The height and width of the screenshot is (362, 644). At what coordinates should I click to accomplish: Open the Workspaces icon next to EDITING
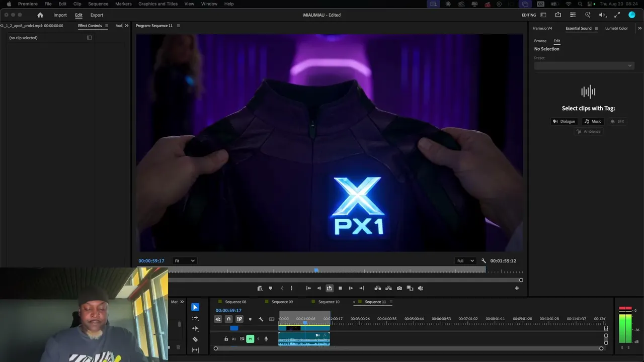pos(543,15)
